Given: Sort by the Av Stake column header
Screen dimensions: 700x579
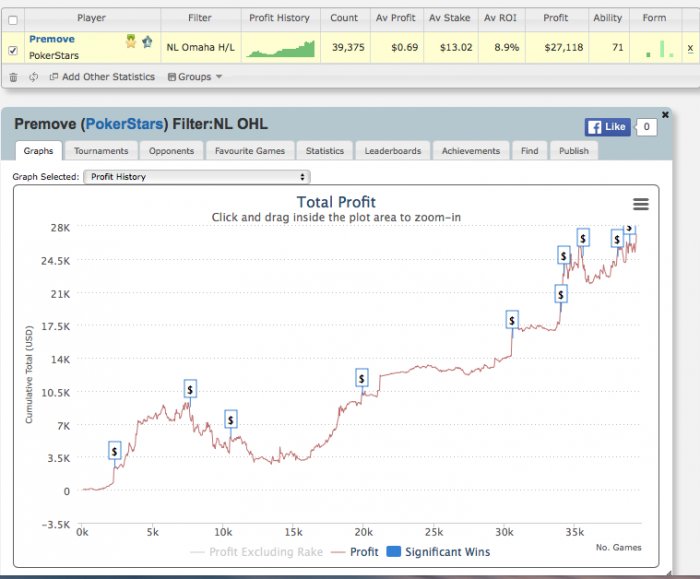Looking at the screenshot, I should pyautogui.click(x=450, y=18).
